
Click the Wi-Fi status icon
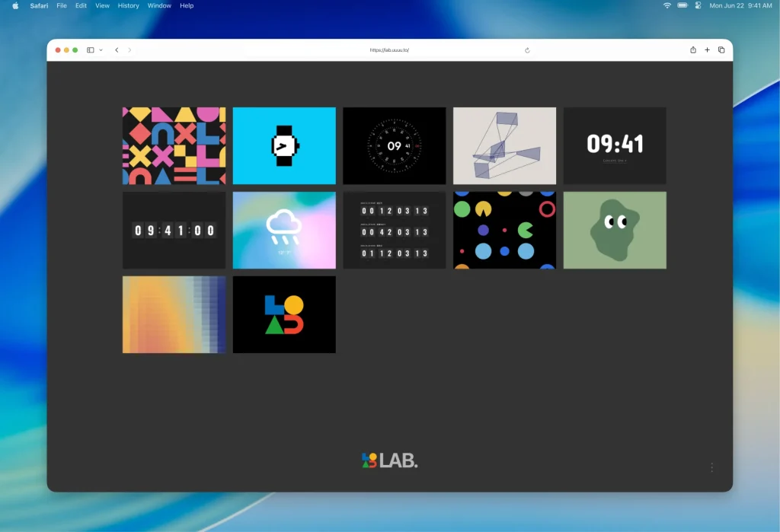pos(667,5)
